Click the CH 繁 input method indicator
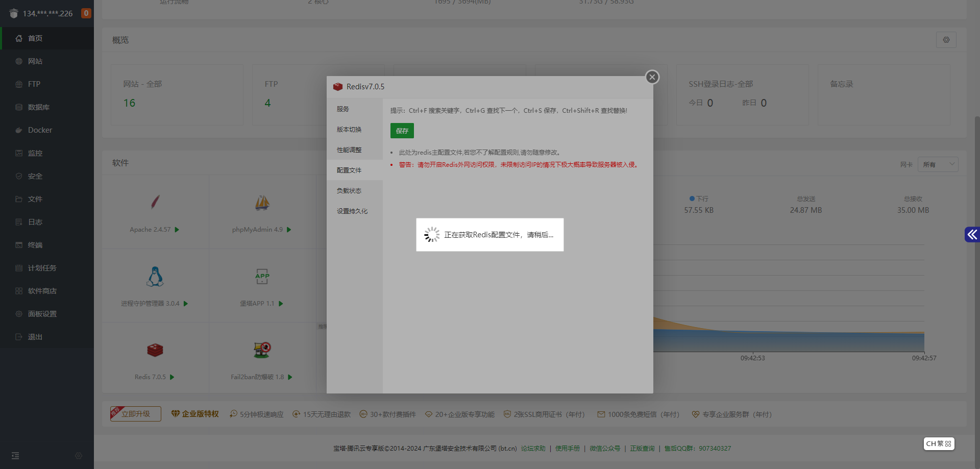 point(939,443)
